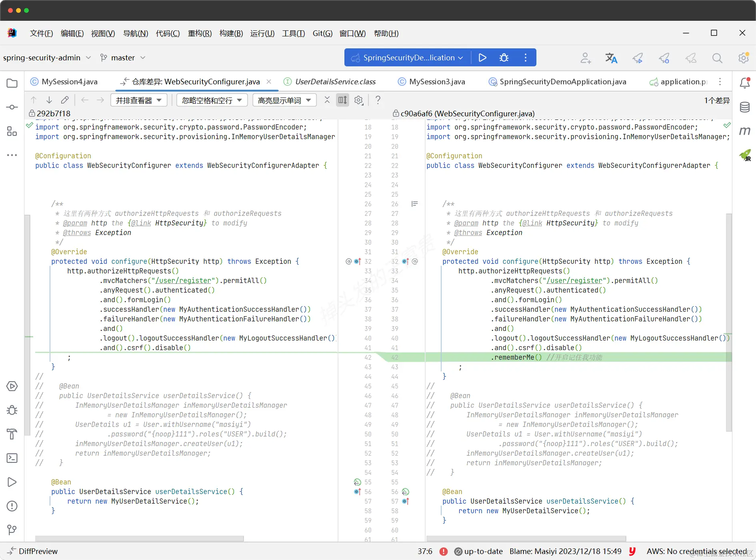Toggle collapse unchanged fragments button
Screen dimensions: 756x560
(327, 100)
